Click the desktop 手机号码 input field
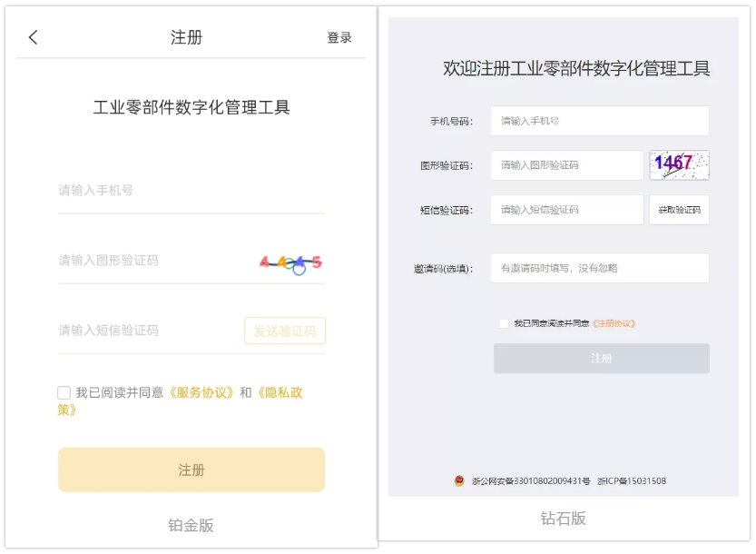Image resolution: width=756 pixels, height=554 pixels. click(x=599, y=121)
